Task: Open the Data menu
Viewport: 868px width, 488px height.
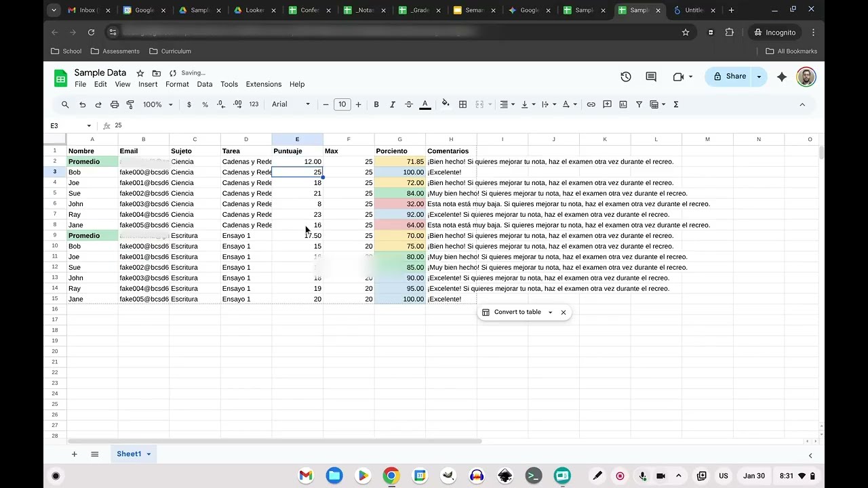Action: 205,85
